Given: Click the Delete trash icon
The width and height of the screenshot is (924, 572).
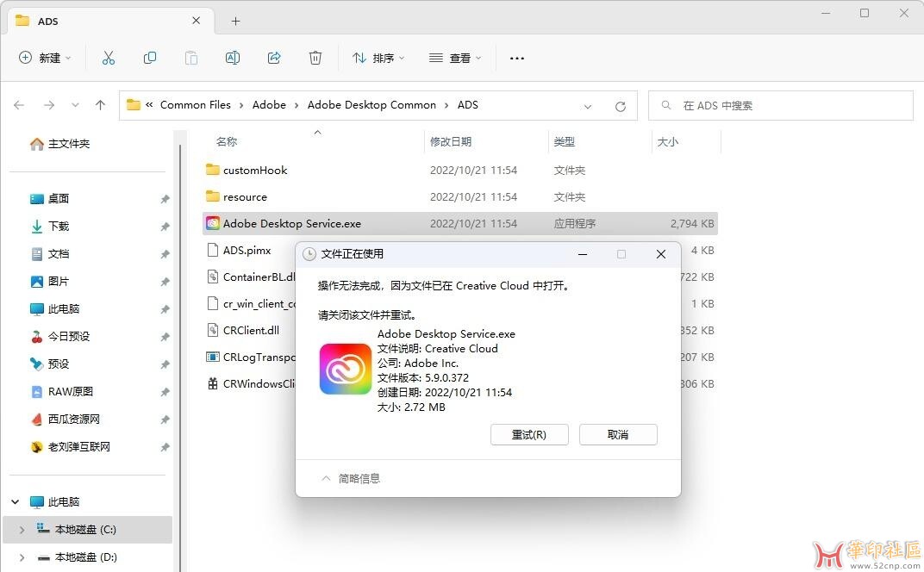Looking at the screenshot, I should 315,58.
